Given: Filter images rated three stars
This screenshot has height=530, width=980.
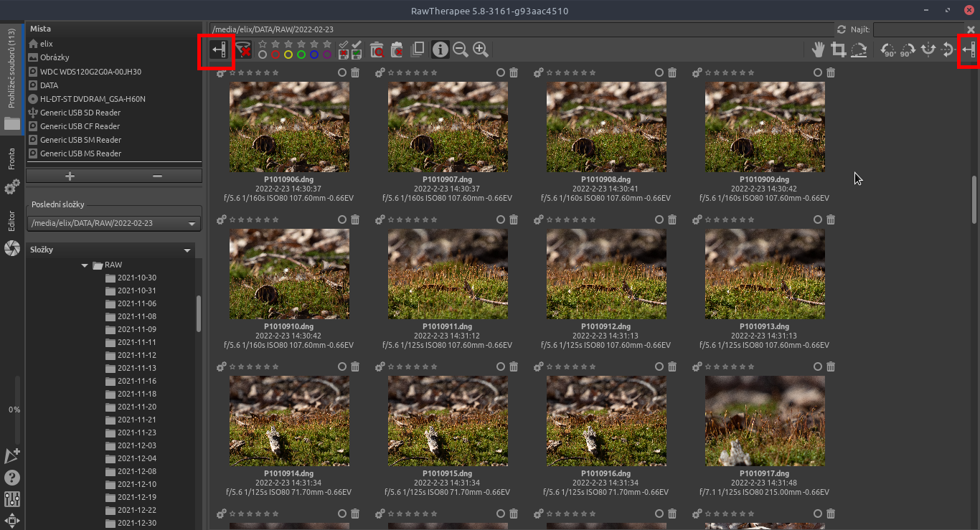Looking at the screenshot, I should coord(301,44).
